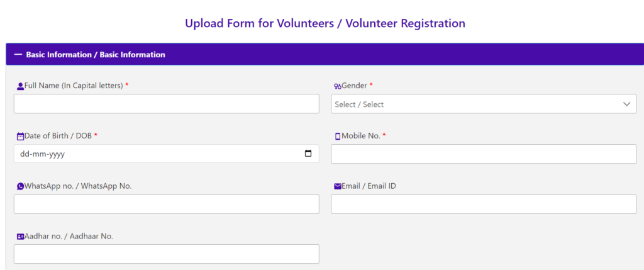
Task: Click the person icon beside Full Name
Action: tap(20, 86)
